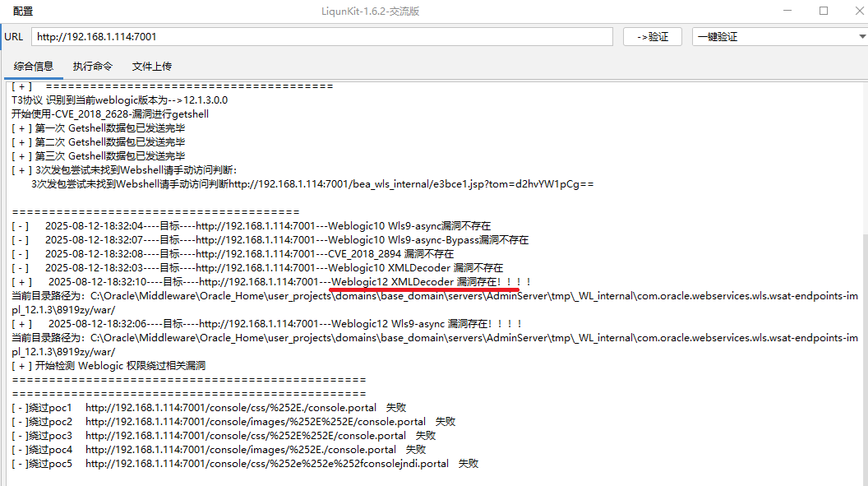Click the T3协议 weblogic version 12.1.3.0.0 line
The height and width of the screenshot is (486, 868).
(x=119, y=100)
